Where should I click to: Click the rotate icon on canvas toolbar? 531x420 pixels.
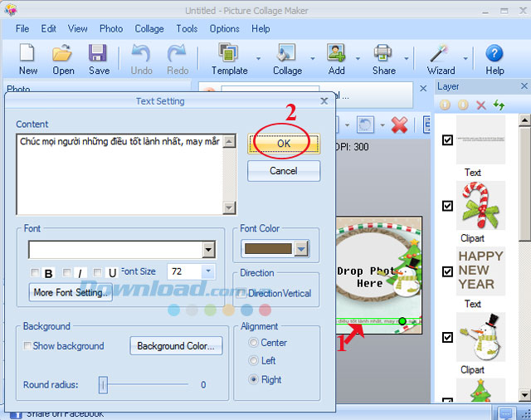(365, 125)
